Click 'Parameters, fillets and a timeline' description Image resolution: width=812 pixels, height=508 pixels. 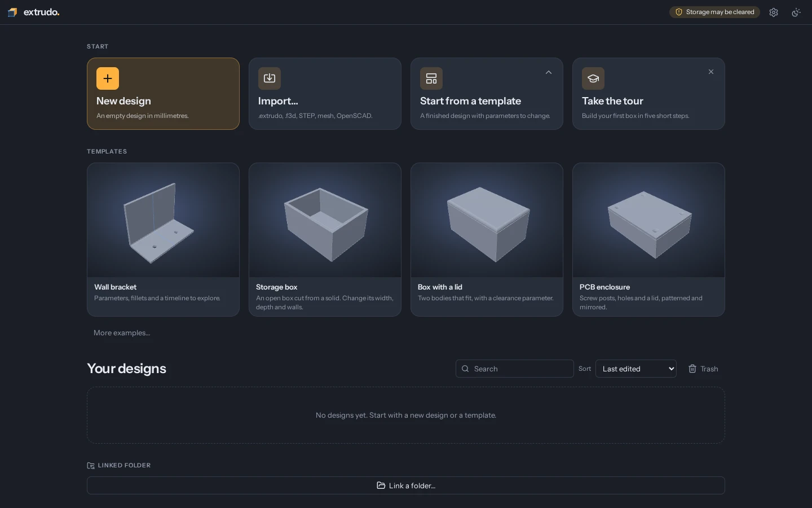click(157, 298)
